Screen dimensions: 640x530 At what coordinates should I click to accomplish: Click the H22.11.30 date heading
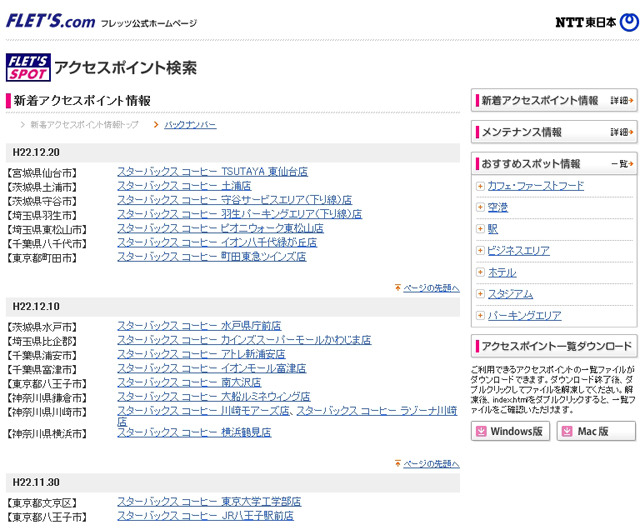pyautogui.click(x=36, y=482)
